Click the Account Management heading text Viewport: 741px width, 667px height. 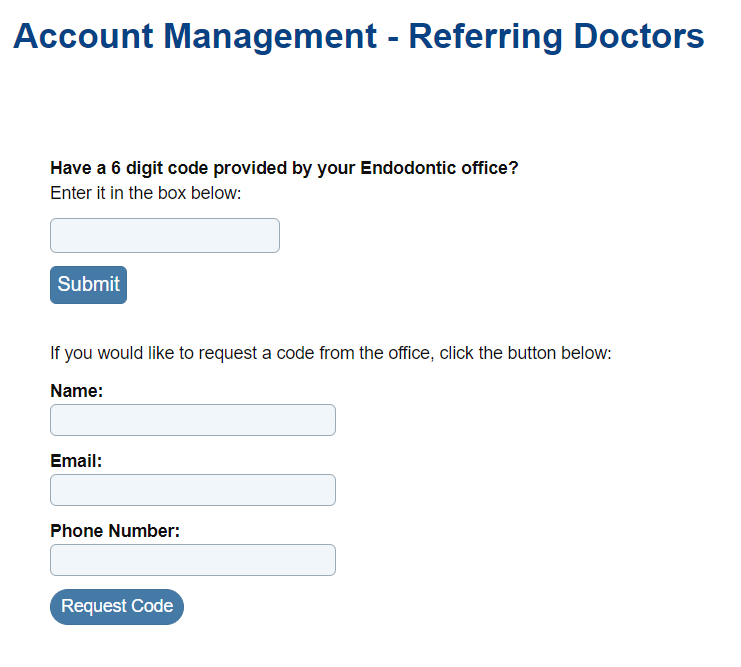(195, 37)
